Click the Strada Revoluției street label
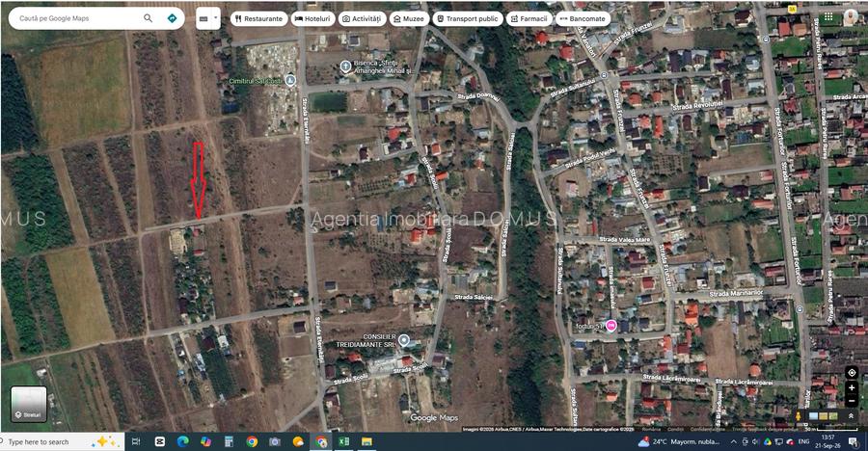The height and width of the screenshot is (451, 868). coord(697,106)
